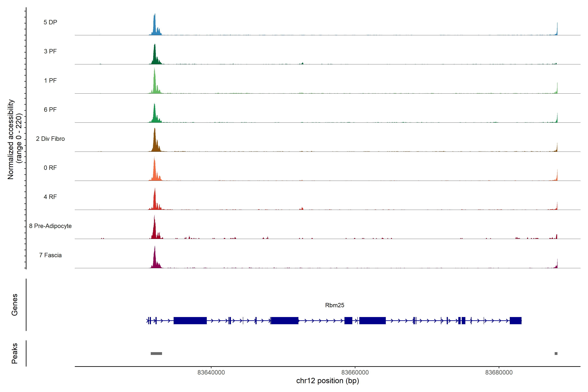Select the 8 Pre-Adipocyte label
Screen dimensions: 588x392
point(50,226)
